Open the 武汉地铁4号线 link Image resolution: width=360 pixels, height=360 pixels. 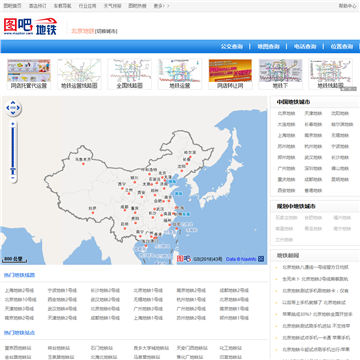pyautogui.click(x=62, y=309)
